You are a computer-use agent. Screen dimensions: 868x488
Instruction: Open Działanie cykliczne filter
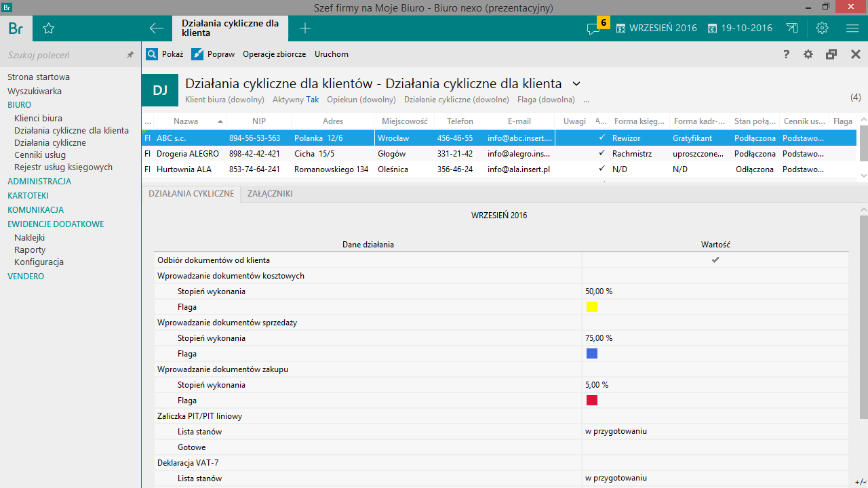[x=456, y=100]
